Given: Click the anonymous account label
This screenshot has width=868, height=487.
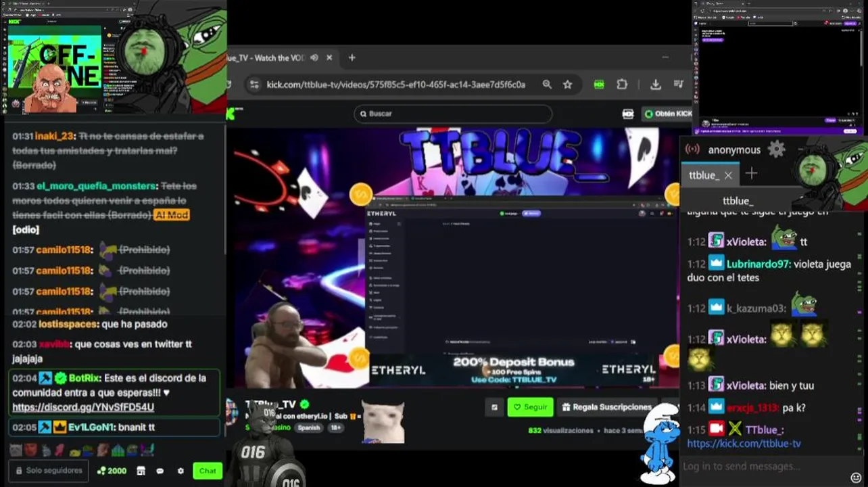Looking at the screenshot, I should [734, 150].
